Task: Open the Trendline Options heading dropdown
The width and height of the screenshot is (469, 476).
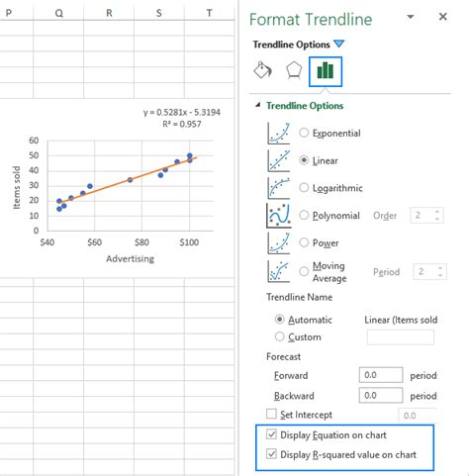Action: click(x=338, y=44)
